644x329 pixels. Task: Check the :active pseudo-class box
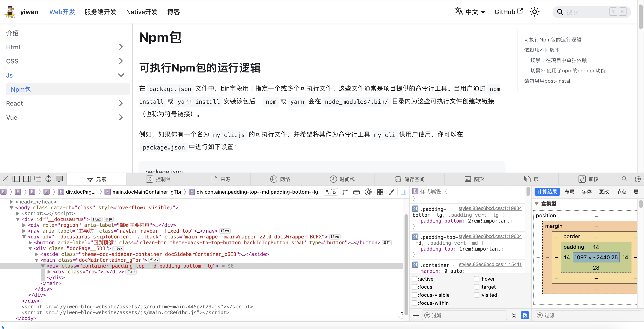pyautogui.click(x=415, y=279)
